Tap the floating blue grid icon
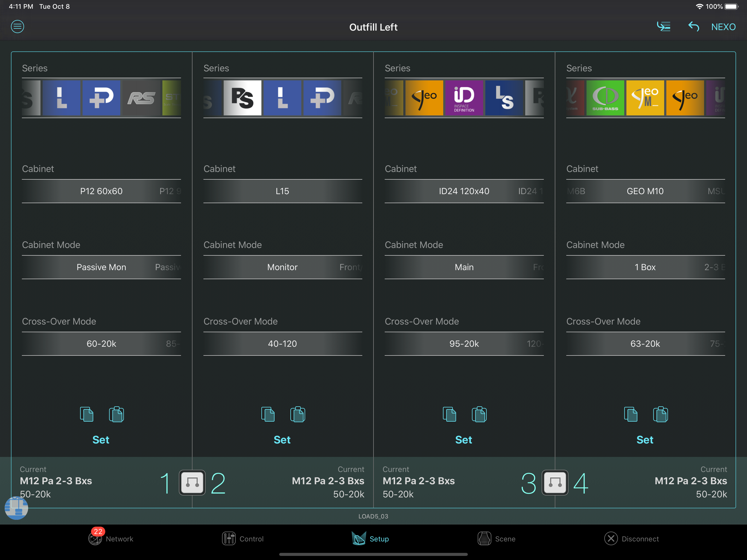 pos(16,508)
